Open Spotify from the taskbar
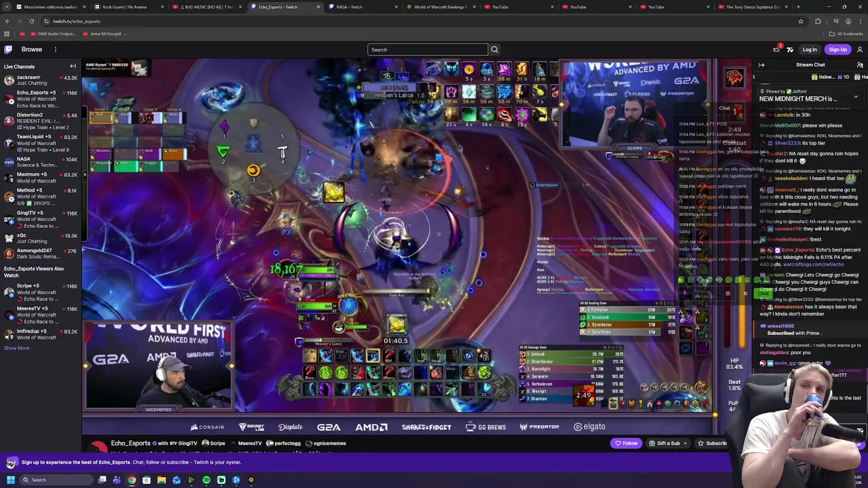Image resolution: width=868 pixels, height=488 pixels. tap(206, 480)
